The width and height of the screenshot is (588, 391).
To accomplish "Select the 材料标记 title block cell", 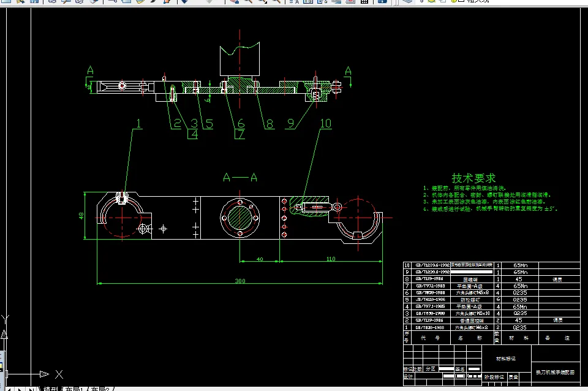I will coord(505,359).
